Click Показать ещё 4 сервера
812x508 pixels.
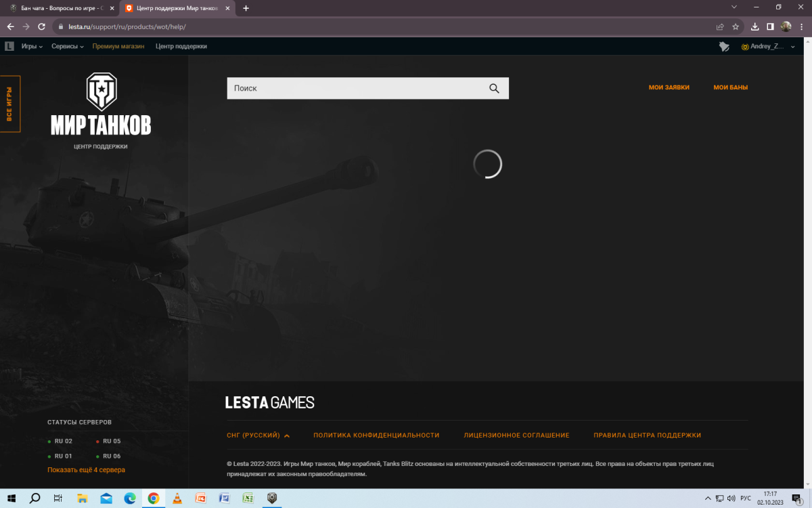[x=87, y=470]
